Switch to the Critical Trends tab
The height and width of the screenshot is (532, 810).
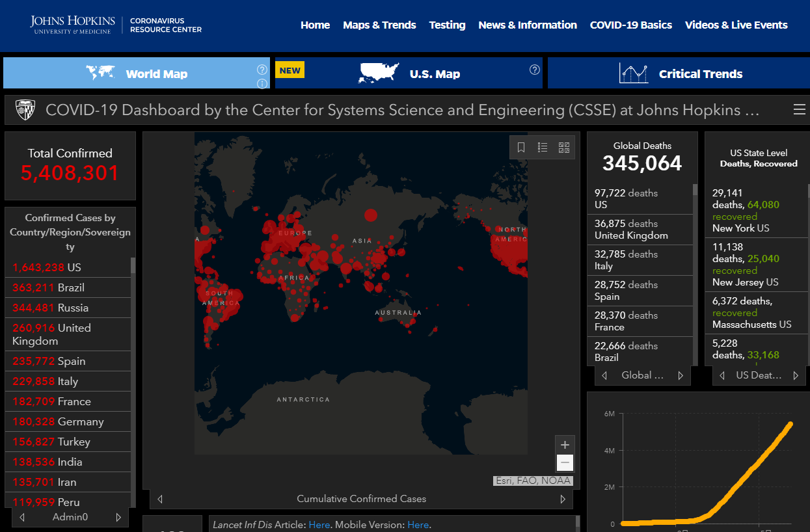pyautogui.click(x=679, y=73)
